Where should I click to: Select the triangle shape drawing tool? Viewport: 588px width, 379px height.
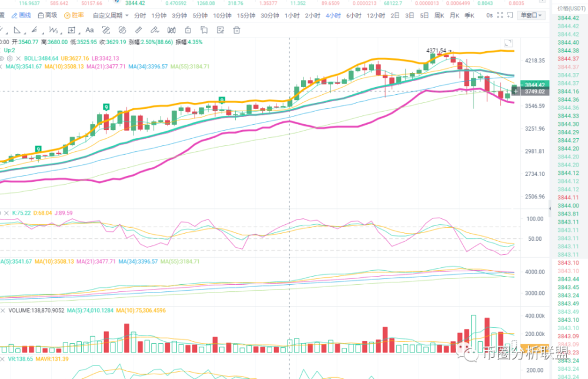point(17,30)
